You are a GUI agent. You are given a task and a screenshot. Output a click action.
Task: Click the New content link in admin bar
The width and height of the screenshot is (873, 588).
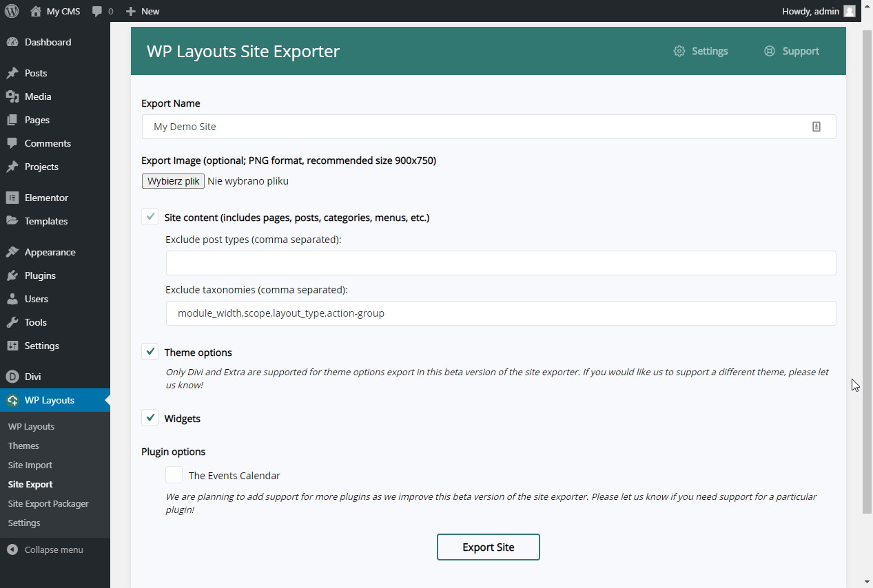click(143, 11)
